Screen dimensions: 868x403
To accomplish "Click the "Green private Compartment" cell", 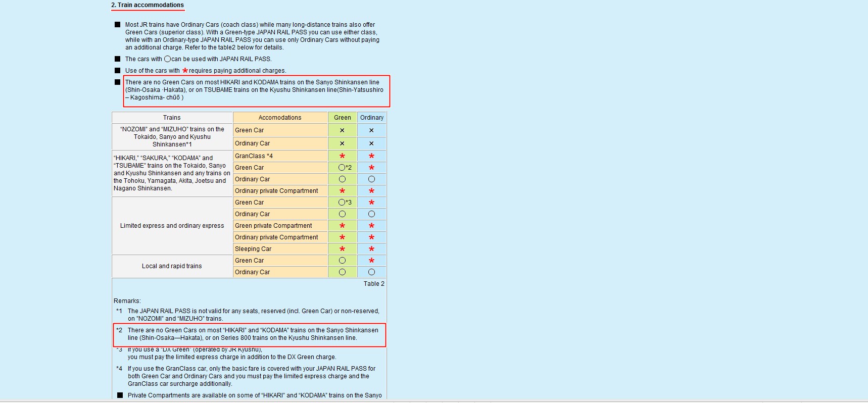I will 280,226.
